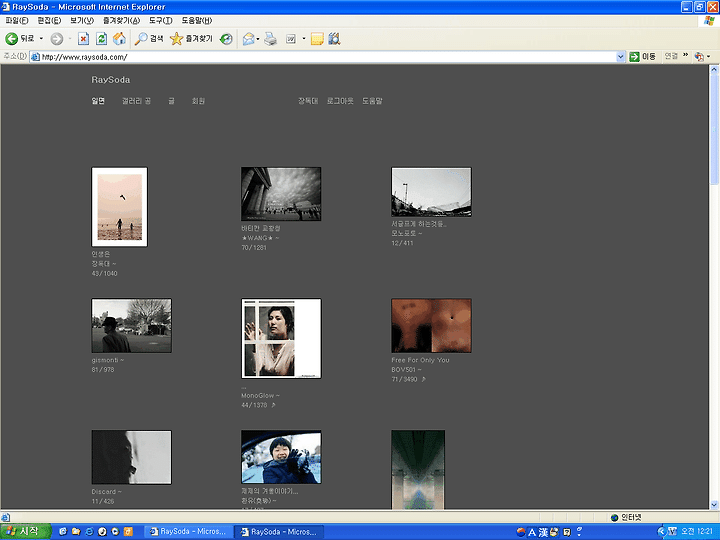Screen dimensions: 720x540
Task: Open Favorites (즐겨찾기) star button
Action: (x=191, y=39)
